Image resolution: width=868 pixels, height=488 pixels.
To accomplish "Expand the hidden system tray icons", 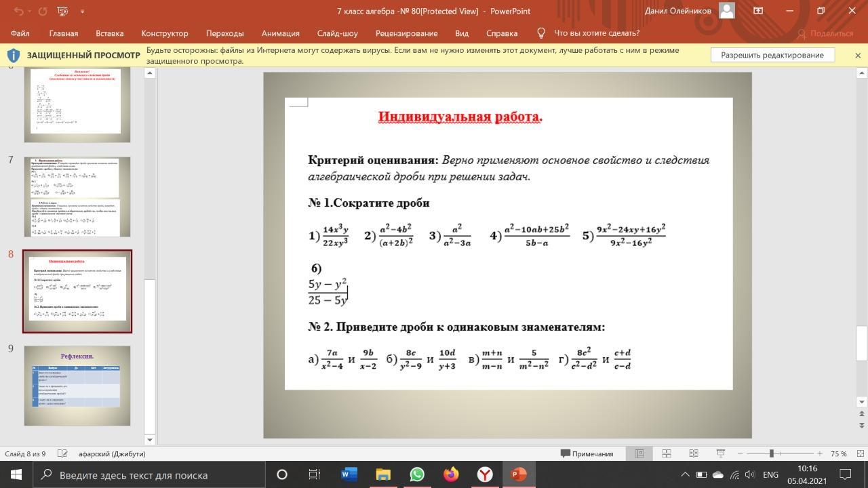I will (x=685, y=474).
